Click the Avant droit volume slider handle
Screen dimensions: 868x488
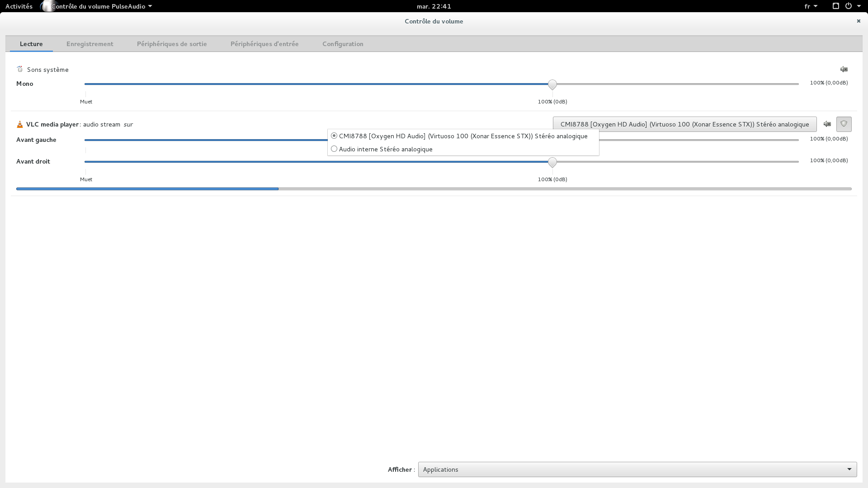tap(552, 162)
